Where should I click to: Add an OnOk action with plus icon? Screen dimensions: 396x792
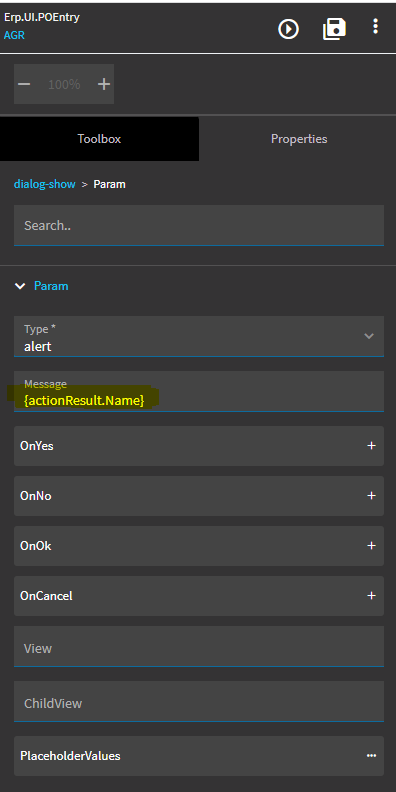[x=371, y=546]
